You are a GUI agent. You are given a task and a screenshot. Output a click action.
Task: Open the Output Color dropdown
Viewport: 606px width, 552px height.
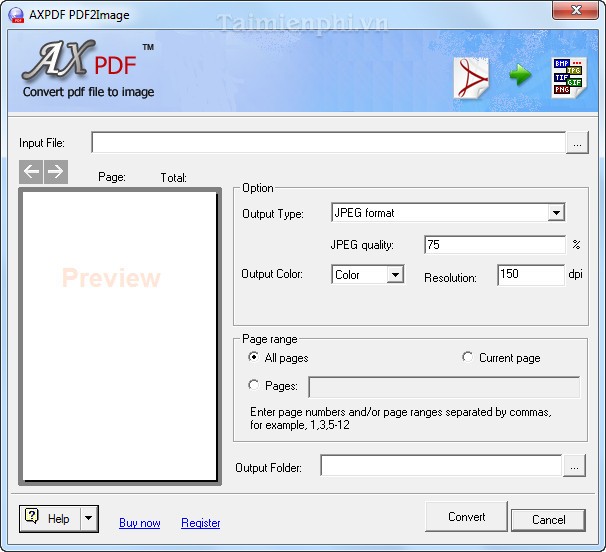coord(395,274)
